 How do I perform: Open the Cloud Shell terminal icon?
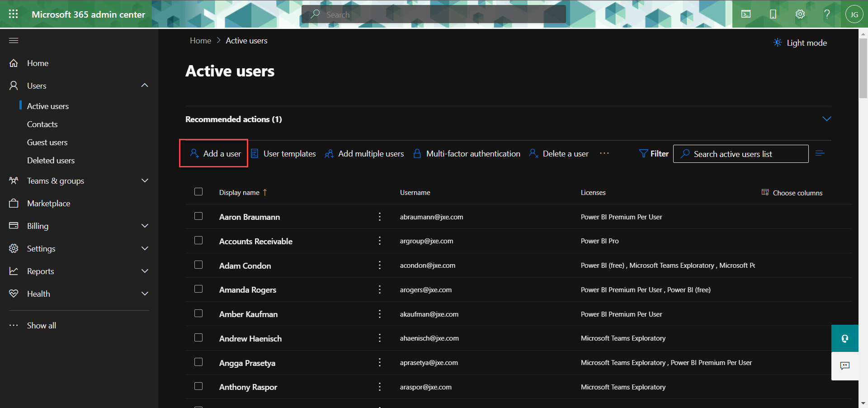pyautogui.click(x=746, y=14)
